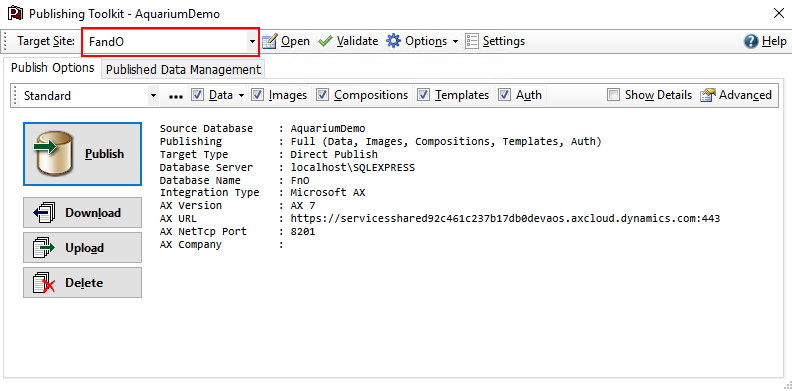The width and height of the screenshot is (792, 391).
Task: Uncheck the Images checkbox
Action: [258, 95]
